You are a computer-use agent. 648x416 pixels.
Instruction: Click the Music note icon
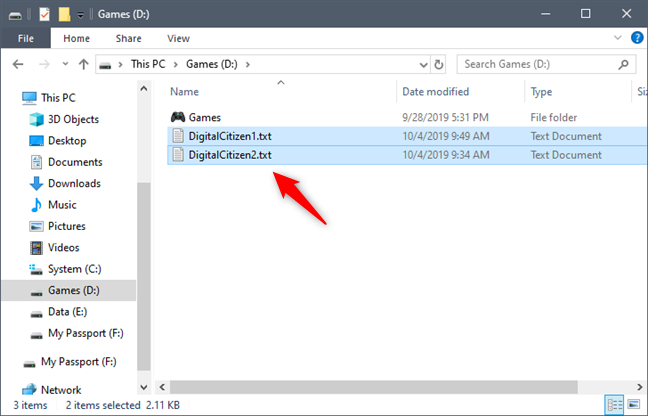(36, 205)
